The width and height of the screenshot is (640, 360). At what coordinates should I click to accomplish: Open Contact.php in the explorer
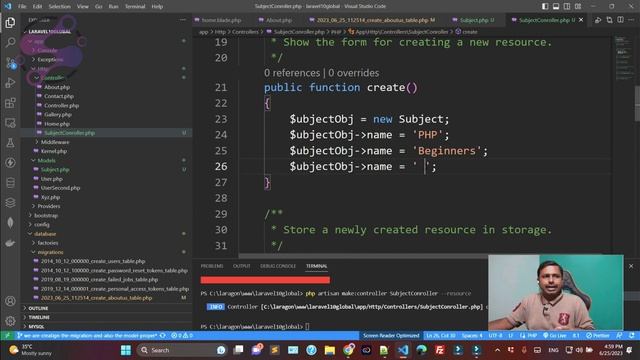(x=59, y=96)
